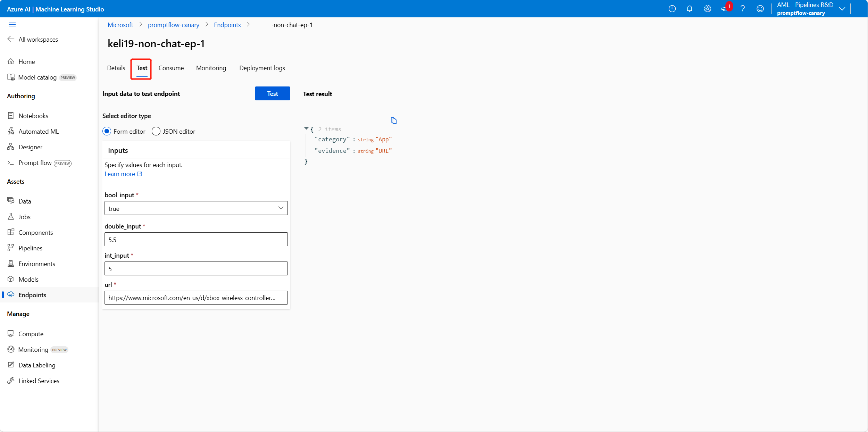Image resolution: width=868 pixels, height=432 pixels.
Task: Select the JSON editor radio button
Action: 156,131
